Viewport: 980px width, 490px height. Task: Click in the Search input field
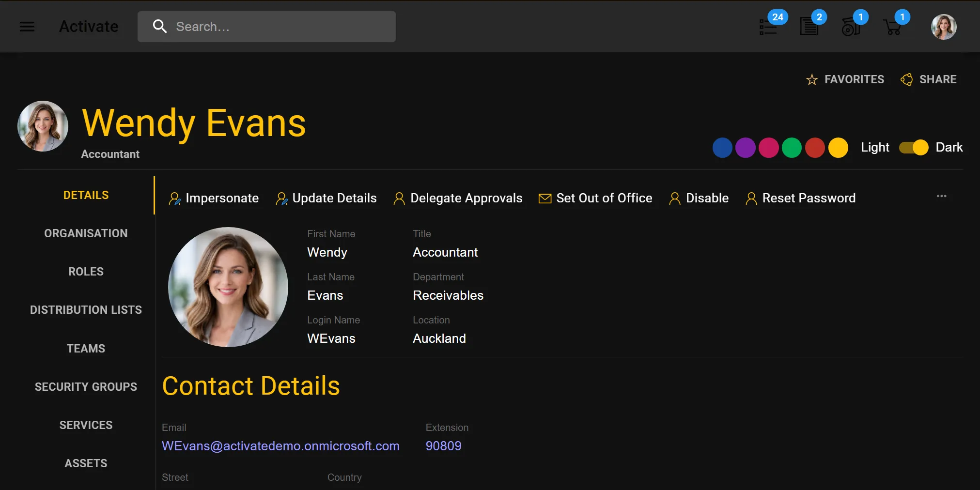266,27
